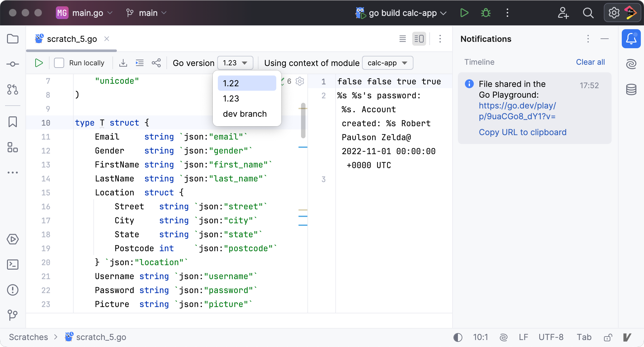644x347 pixels.
Task: Open the Bookmarks panel
Action: point(13,122)
